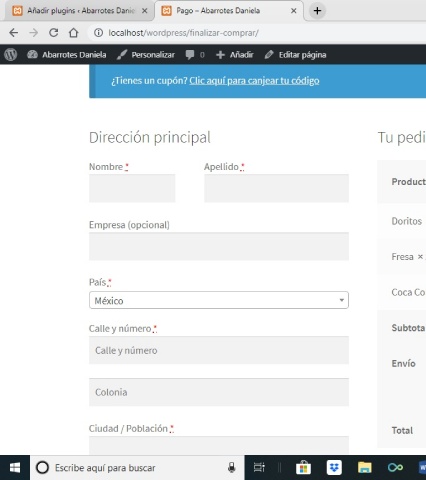Click Editar página in admin bar
This screenshot has width=426, height=480.
[x=295, y=54]
